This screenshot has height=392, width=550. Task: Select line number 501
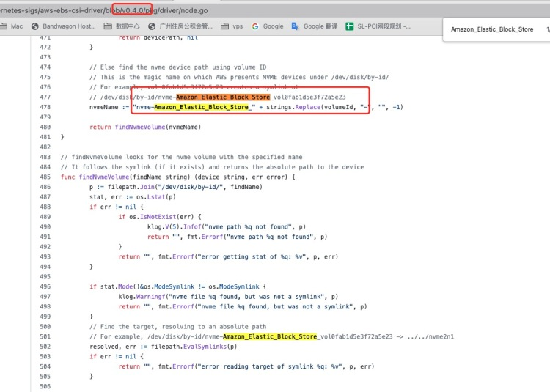pos(45,336)
